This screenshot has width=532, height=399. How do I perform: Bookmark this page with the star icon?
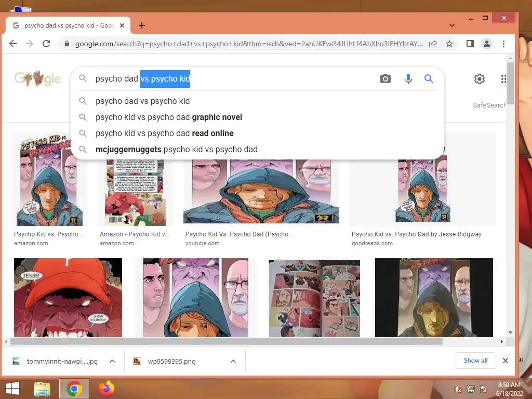(x=449, y=44)
